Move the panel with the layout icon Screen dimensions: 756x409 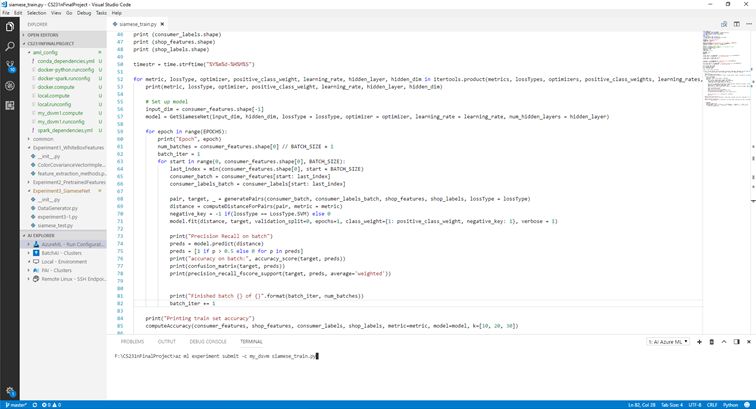[736, 341]
